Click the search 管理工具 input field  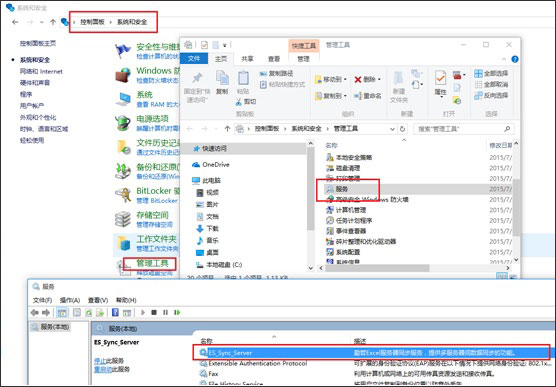point(464,129)
